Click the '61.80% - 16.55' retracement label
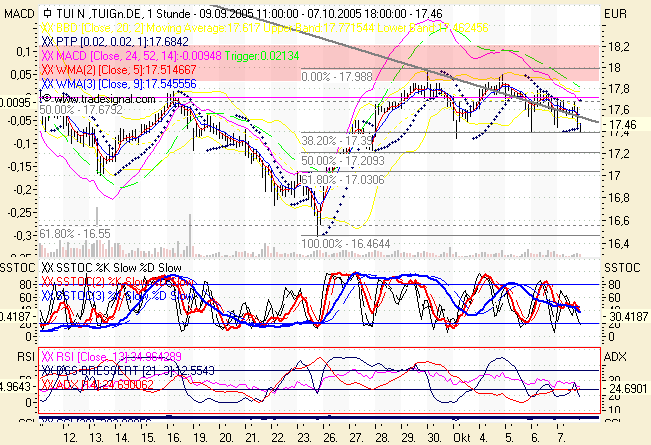 [75, 234]
